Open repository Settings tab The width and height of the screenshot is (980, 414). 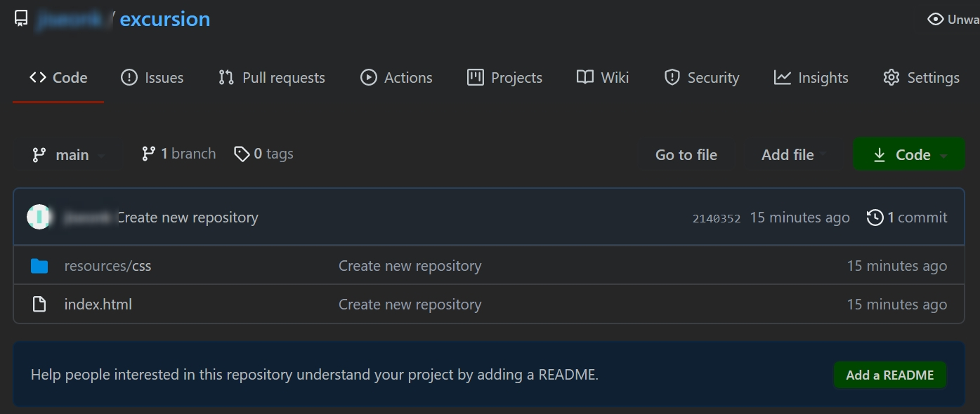[x=922, y=78]
